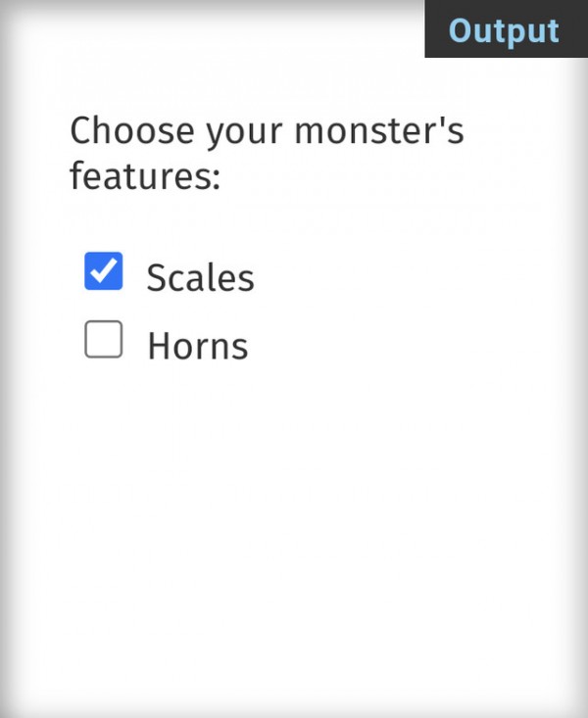Image resolution: width=588 pixels, height=718 pixels.
Task: Enable the Horns monster feature
Action: (104, 340)
